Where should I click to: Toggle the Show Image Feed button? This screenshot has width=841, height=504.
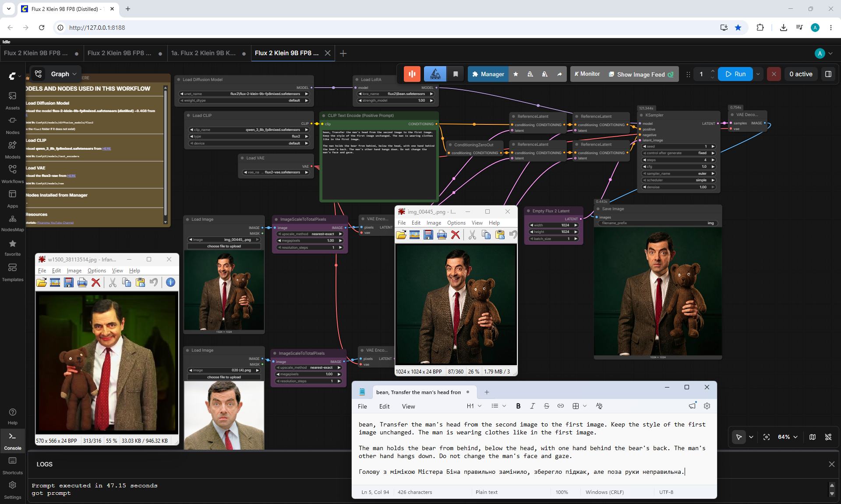click(x=642, y=74)
